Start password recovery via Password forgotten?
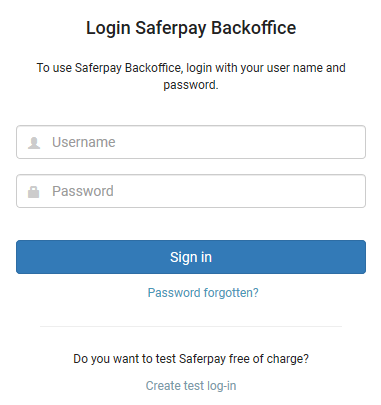This screenshot has height=405, width=381. click(x=203, y=293)
